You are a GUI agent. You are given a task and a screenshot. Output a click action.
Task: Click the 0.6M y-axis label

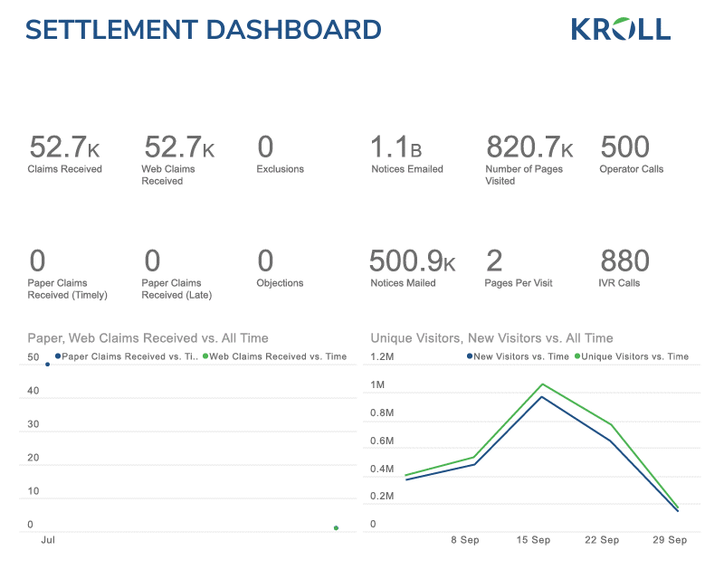pyautogui.click(x=382, y=441)
